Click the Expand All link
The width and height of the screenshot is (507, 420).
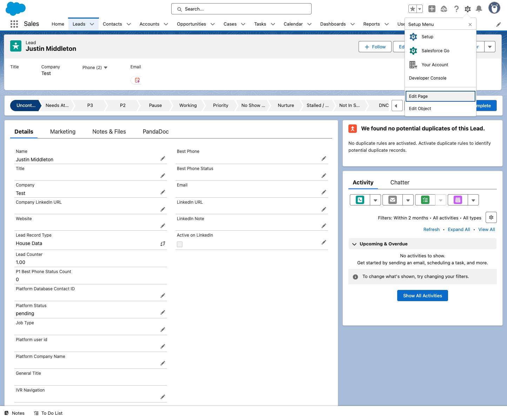(x=459, y=229)
